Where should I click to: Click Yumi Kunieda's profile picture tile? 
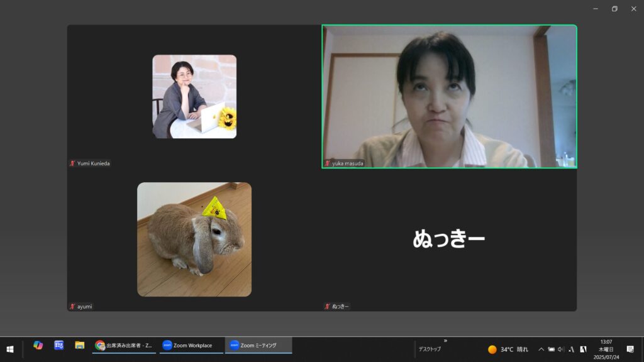[x=194, y=96]
